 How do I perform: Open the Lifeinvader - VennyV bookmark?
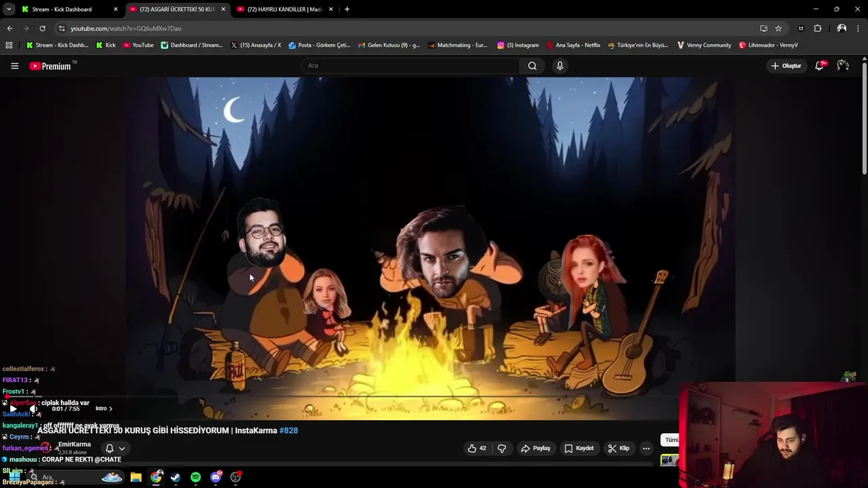pyautogui.click(x=768, y=45)
